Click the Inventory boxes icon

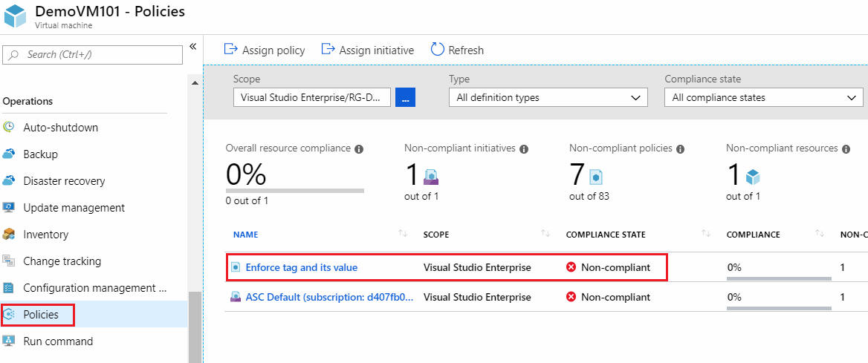click(9, 234)
